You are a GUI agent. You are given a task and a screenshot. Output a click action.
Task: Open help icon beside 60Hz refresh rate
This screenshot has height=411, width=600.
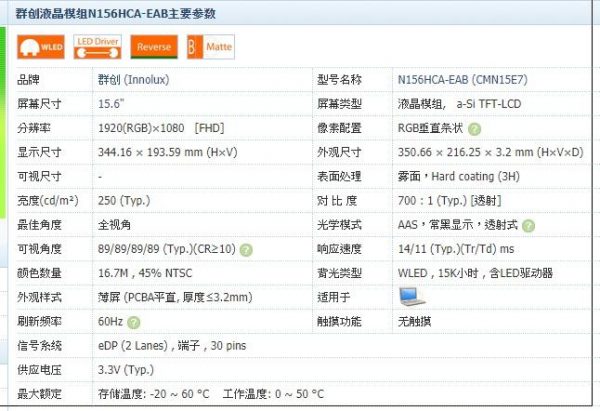(x=134, y=323)
